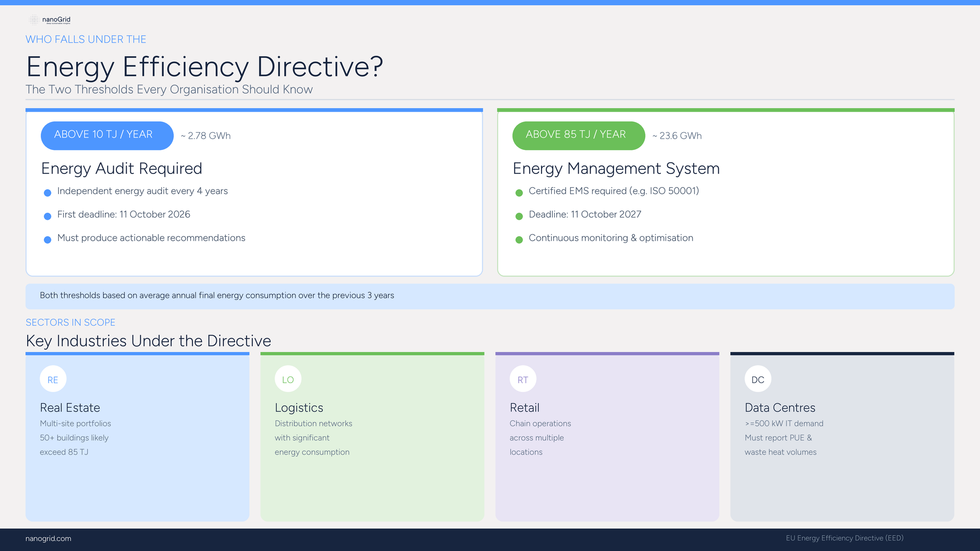
Task: Click the Energy Audit Required heading
Action: (x=121, y=168)
